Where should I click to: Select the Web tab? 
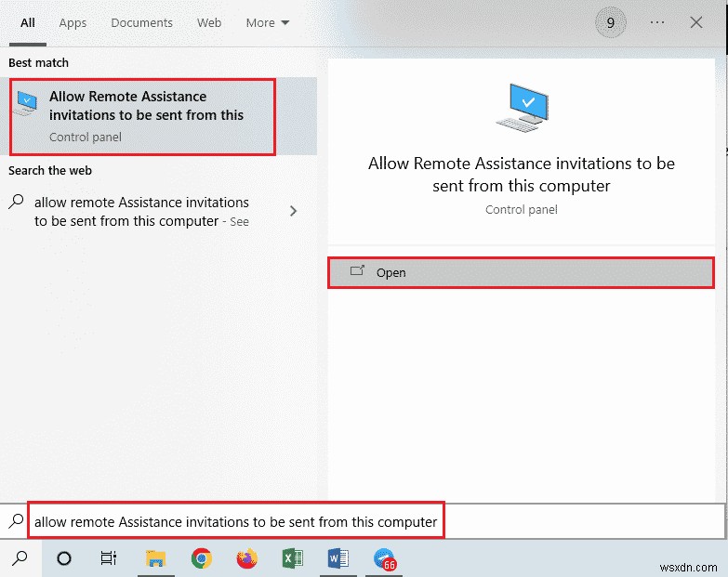209,22
